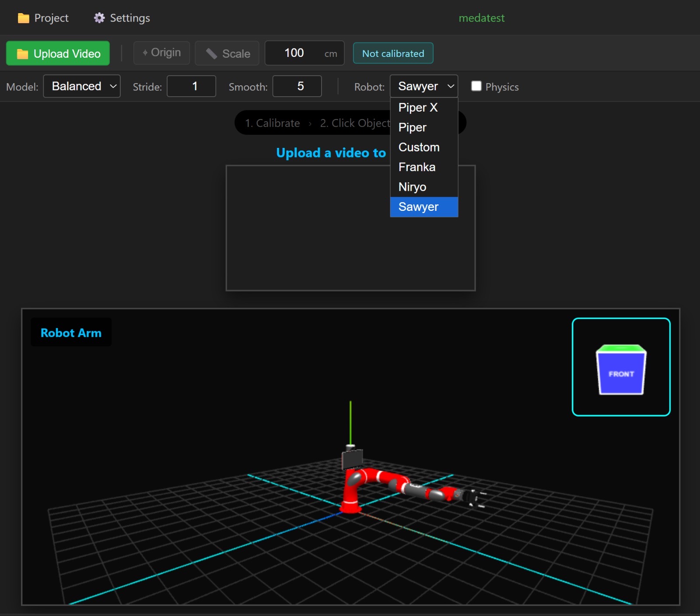The height and width of the screenshot is (616, 700).
Task: Click the Robot Arm badge in the viewport
Action: (x=71, y=332)
